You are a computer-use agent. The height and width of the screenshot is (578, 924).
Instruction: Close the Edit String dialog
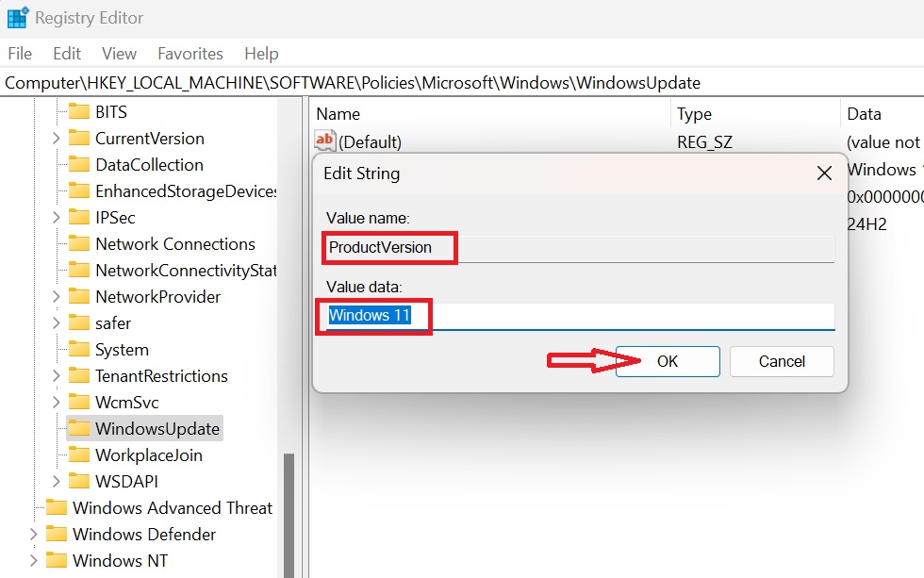pyautogui.click(x=824, y=173)
